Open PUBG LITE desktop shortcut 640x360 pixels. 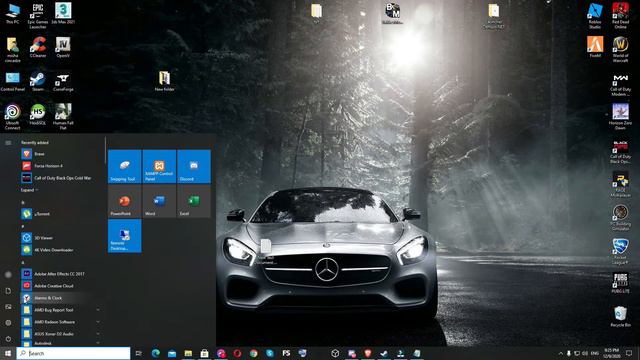620,283
